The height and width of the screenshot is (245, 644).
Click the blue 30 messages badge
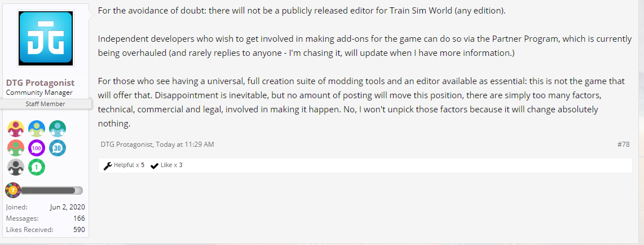[x=58, y=148]
